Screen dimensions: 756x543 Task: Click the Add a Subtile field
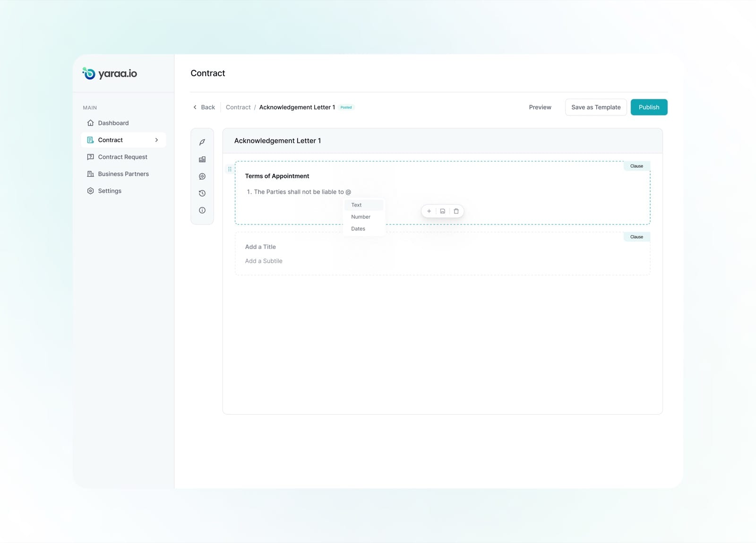(x=264, y=261)
